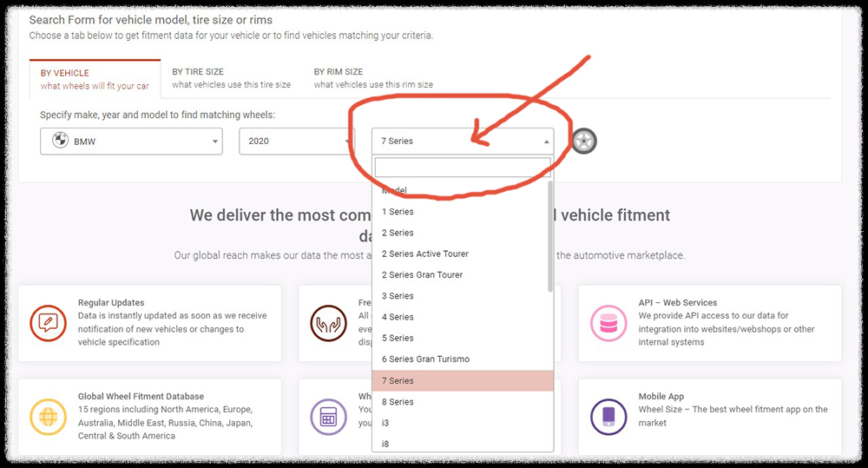Screen dimensions: 868x468
Task: Click the pink database API icon
Action: pyautogui.click(x=608, y=323)
